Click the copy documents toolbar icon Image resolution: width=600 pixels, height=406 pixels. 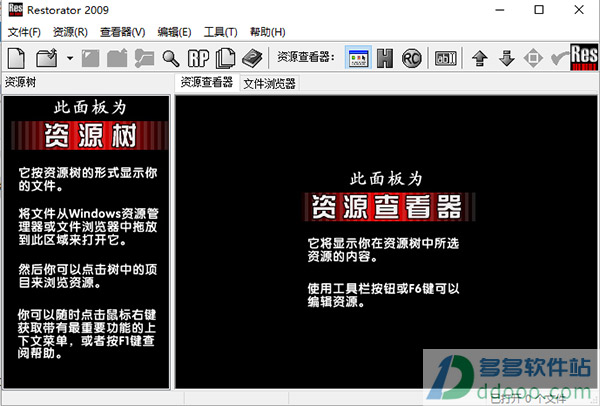225,57
